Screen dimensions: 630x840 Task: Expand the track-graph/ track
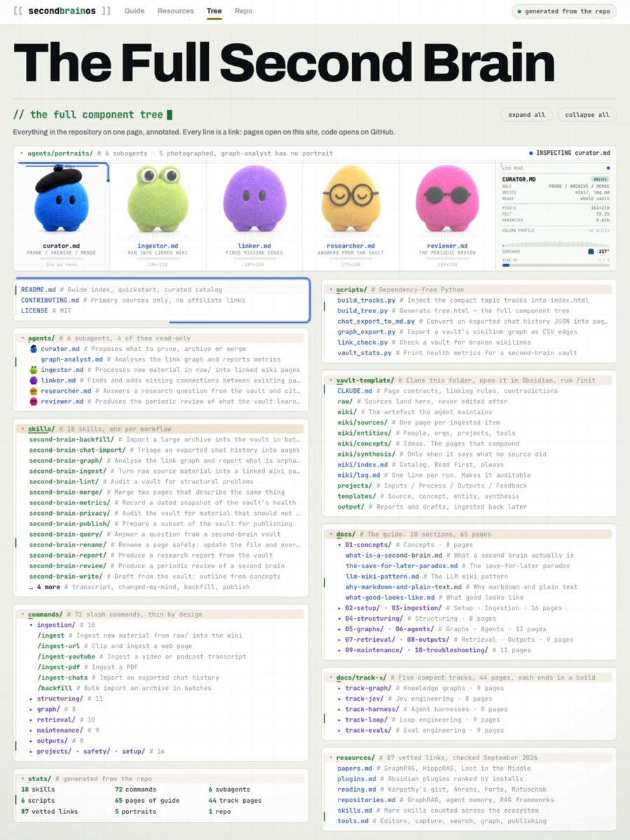coord(340,689)
